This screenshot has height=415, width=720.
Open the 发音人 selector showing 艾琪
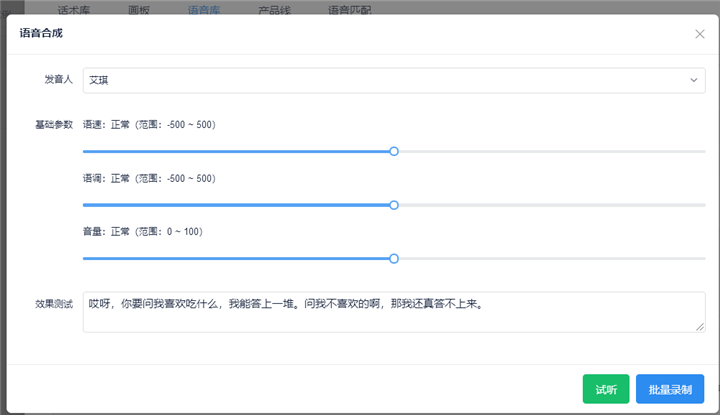[x=380, y=80]
